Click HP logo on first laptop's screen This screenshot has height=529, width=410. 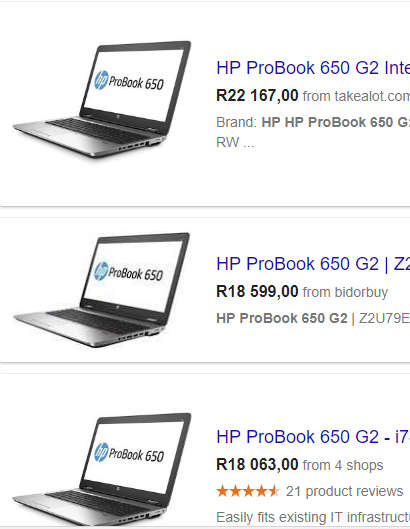101,80
